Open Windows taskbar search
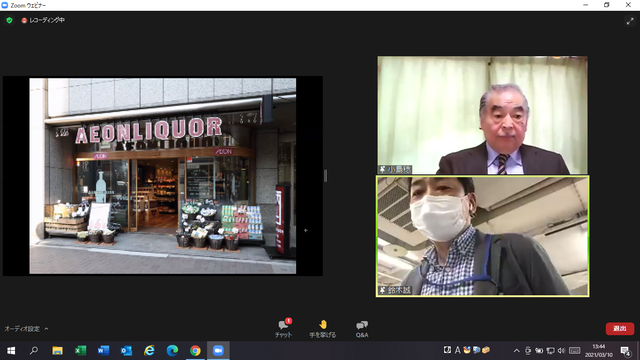Image resolution: width=640 pixels, height=360 pixels. pyautogui.click(x=34, y=351)
